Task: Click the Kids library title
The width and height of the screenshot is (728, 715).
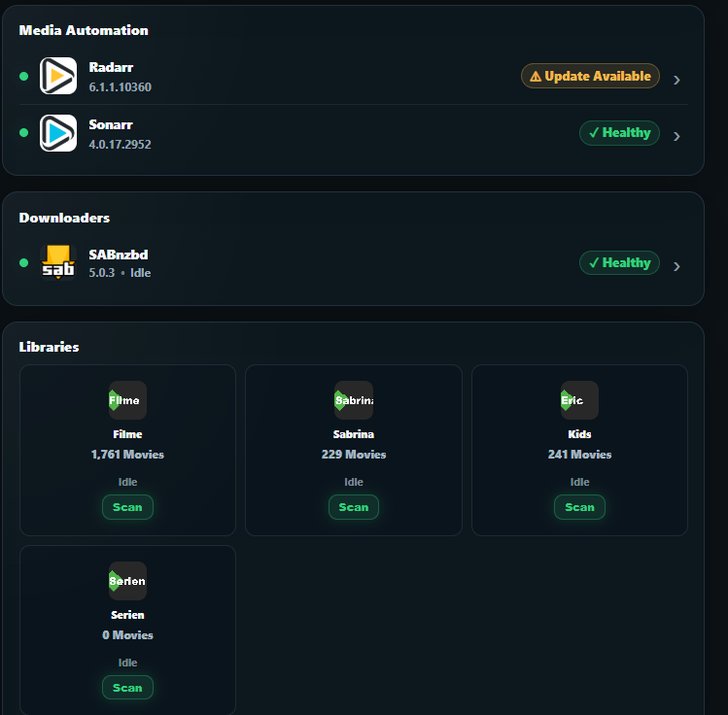Action: (579, 434)
